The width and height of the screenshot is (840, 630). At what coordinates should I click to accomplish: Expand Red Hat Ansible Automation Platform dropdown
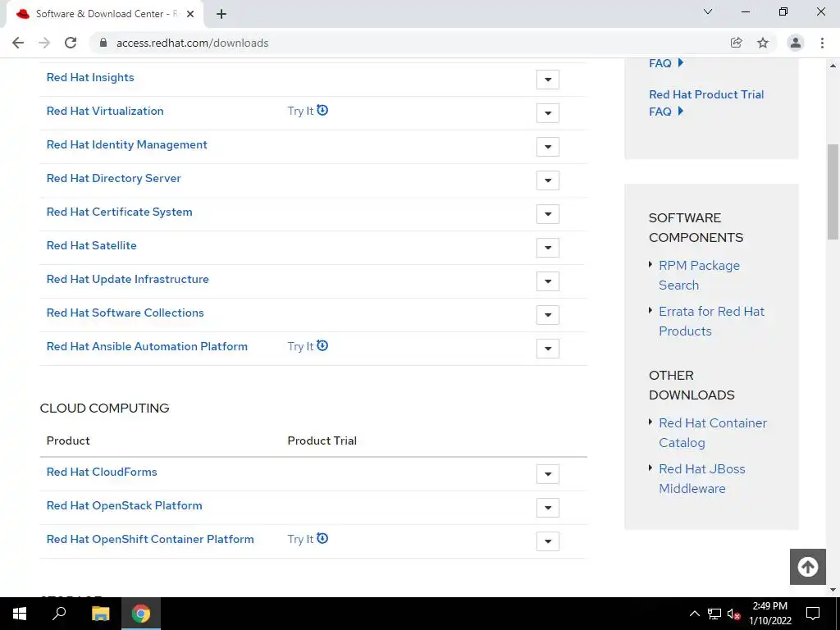click(x=547, y=349)
